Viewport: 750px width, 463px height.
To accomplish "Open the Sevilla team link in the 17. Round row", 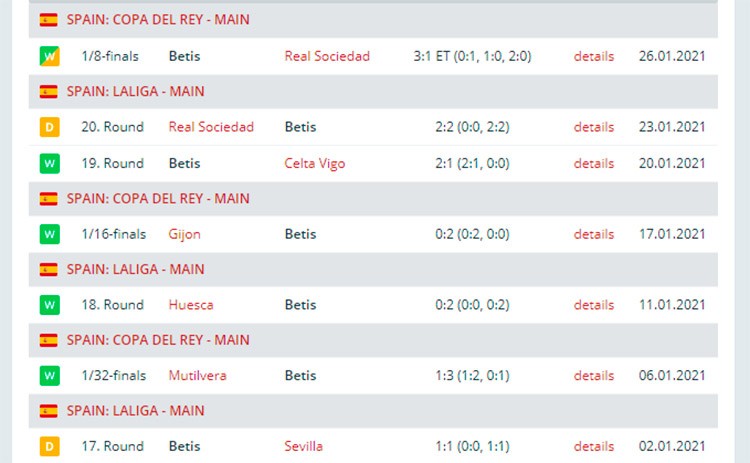I will [x=304, y=446].
